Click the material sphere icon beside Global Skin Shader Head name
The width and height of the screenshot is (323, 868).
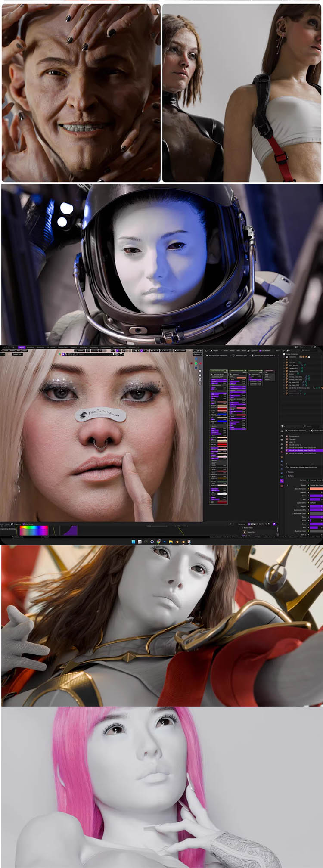286,468
